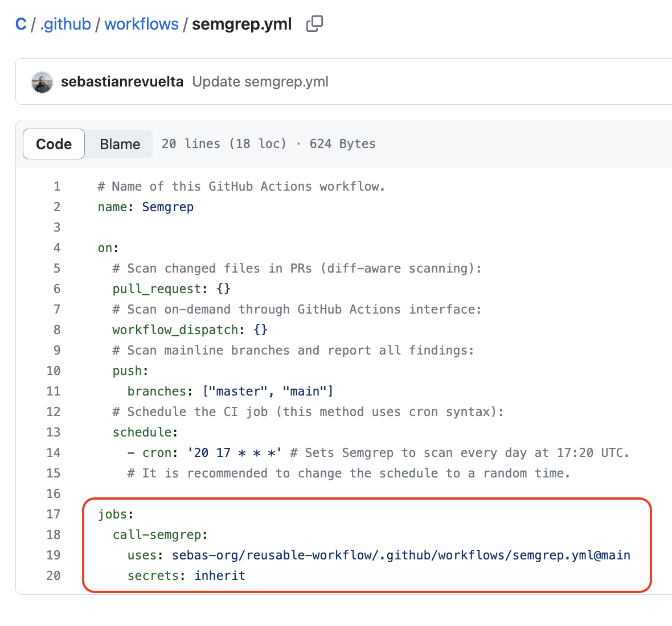The height and width of the screenshot is (626, 672).
Task: Open the 'Update semgrep.yml' commit message
Action: pos(260,82)
